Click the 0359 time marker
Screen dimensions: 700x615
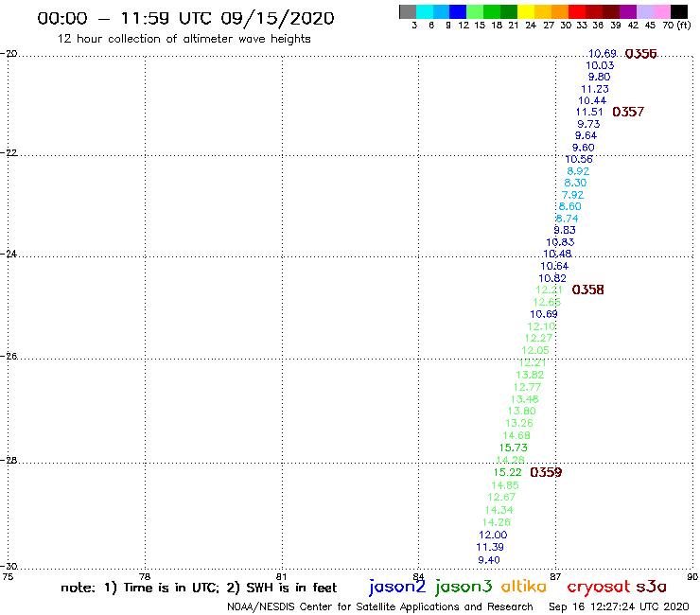[x=546, y=472]
